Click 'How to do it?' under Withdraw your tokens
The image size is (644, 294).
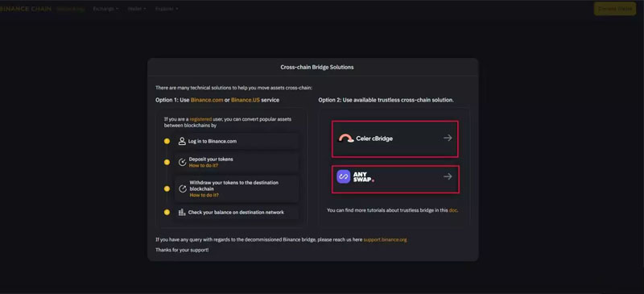click(204, 195)
